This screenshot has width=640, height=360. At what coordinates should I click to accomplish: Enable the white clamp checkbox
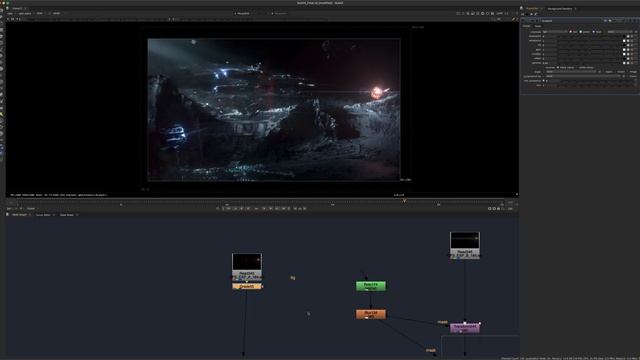(x=578, y=67)
